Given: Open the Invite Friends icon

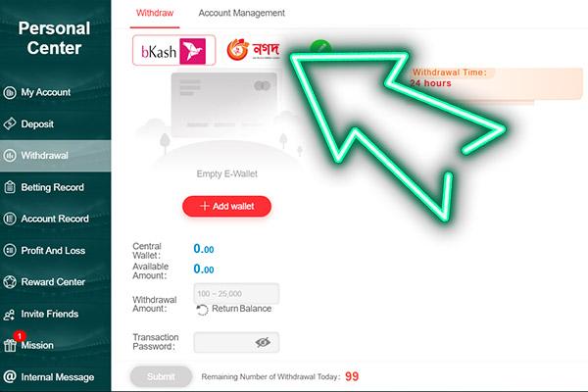Looking at the screenshot, I should click(10, 314).
